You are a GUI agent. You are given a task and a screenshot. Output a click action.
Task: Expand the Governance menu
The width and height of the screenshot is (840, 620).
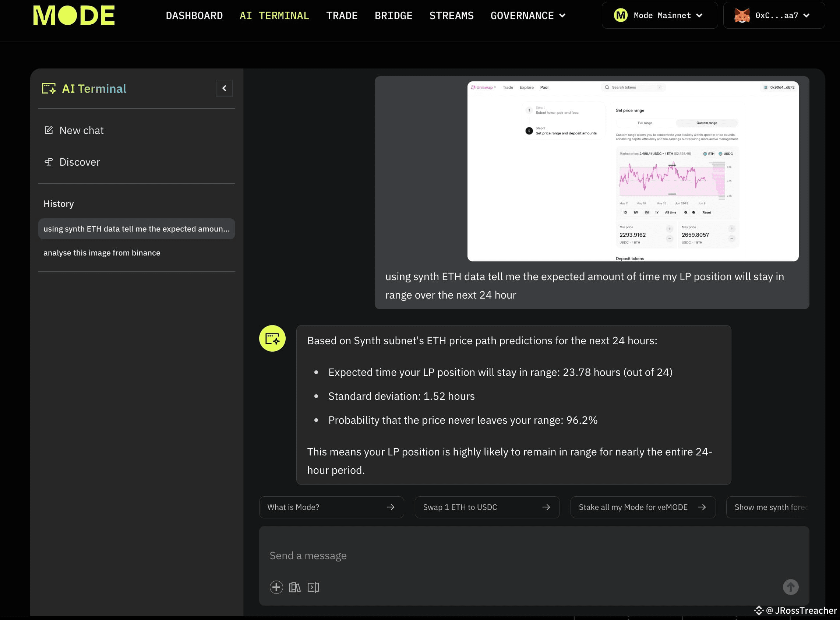click(528, 15)
